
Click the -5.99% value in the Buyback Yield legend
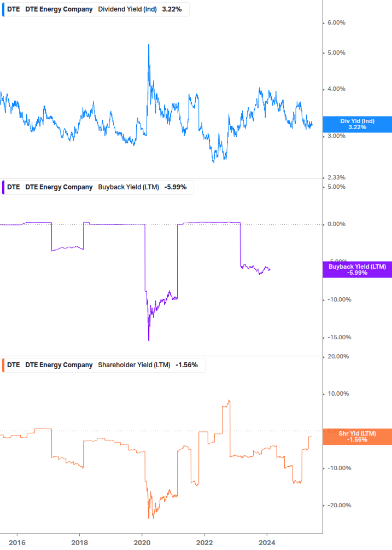click(x=175, y=187)
